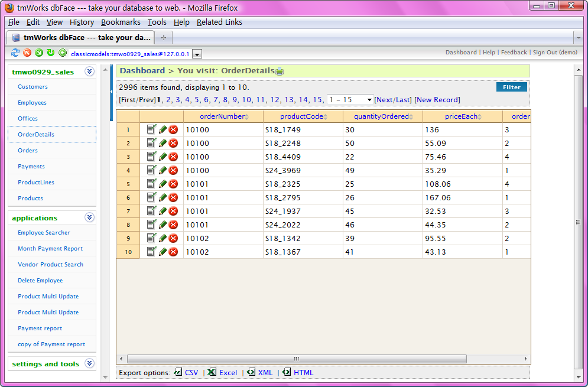Open a new browser tab with the plus button
This screenshot has height=387, width=588.
tap(164, 37)
